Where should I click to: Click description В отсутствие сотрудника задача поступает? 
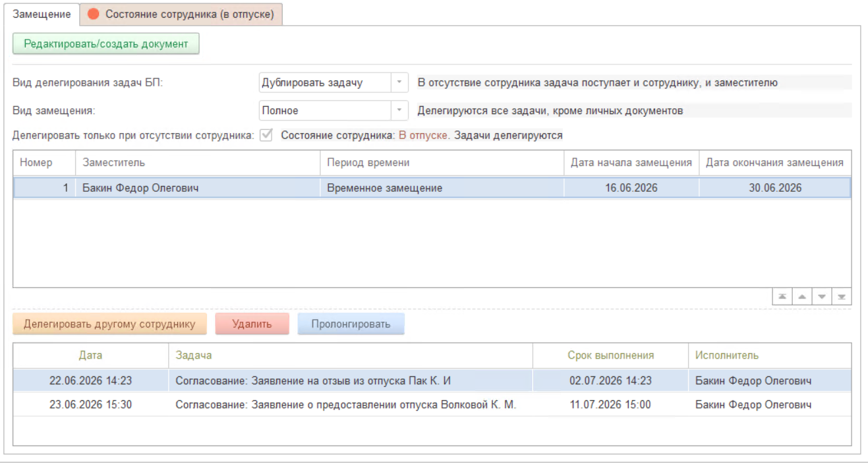597,83
